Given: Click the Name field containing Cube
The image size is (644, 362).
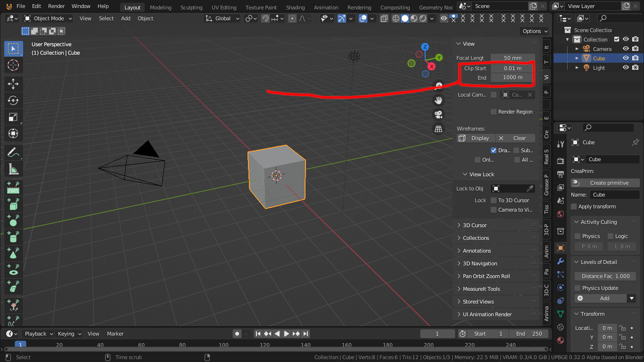Looking at the screenshot, I should coord(615,195).
